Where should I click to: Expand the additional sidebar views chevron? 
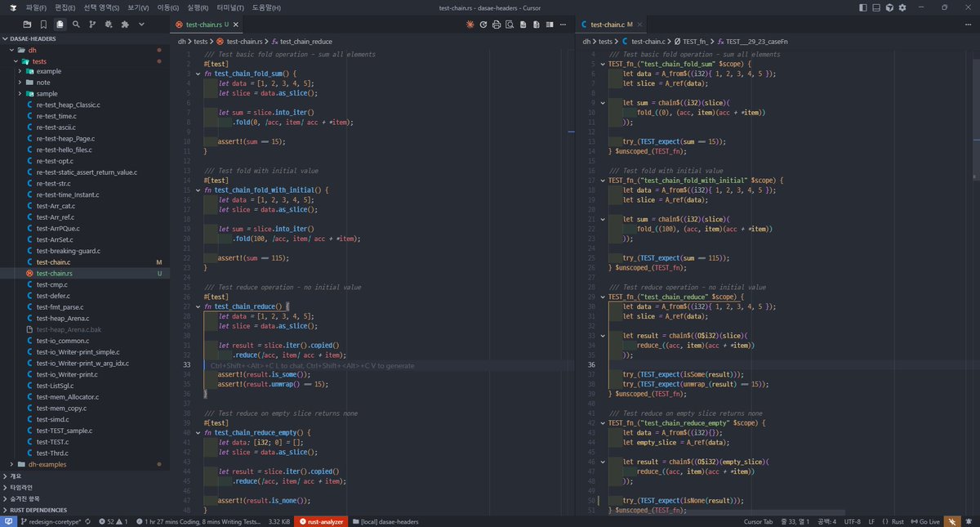click(141, 25)
